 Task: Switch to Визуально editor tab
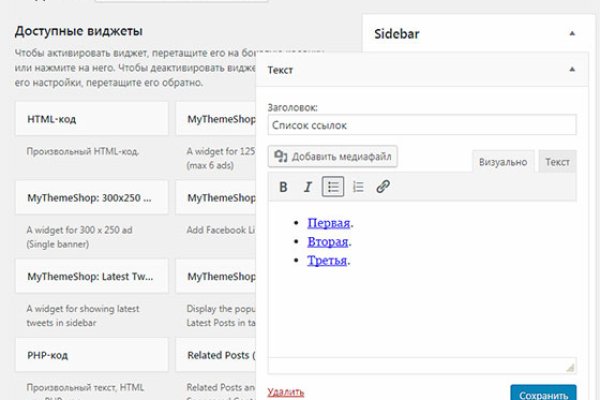(503, 161)
